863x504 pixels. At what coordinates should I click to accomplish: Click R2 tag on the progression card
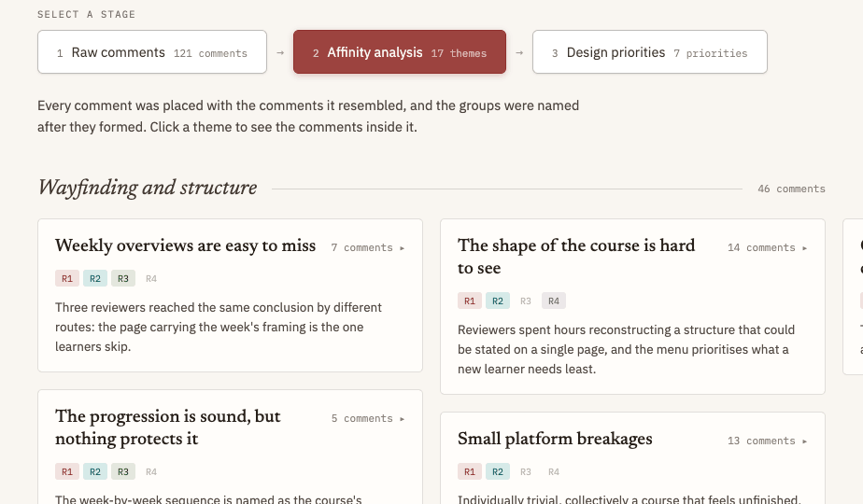point(95,471)
